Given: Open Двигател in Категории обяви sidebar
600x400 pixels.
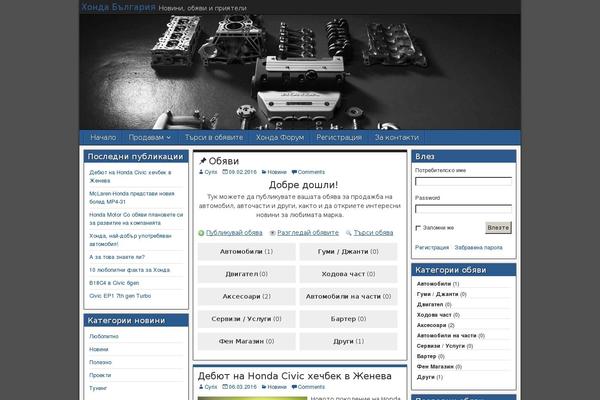Looking at the screenshot, I should point(430,305).
